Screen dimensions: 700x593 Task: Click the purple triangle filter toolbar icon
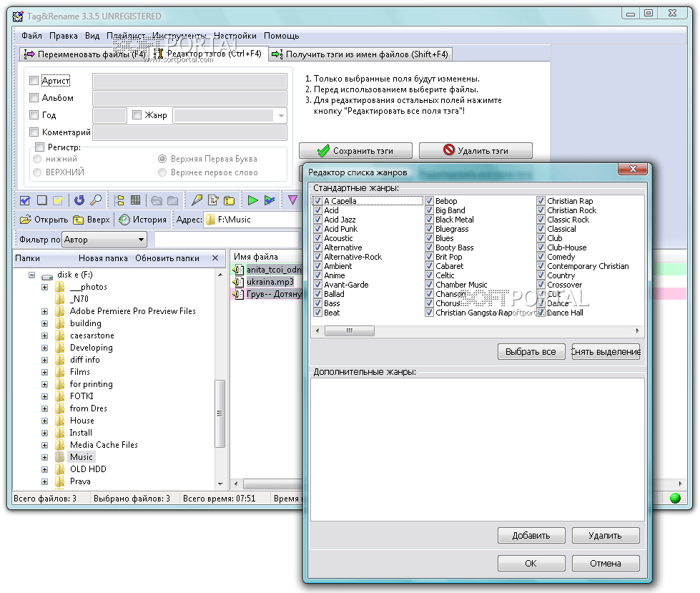click(x=292, y=200)
